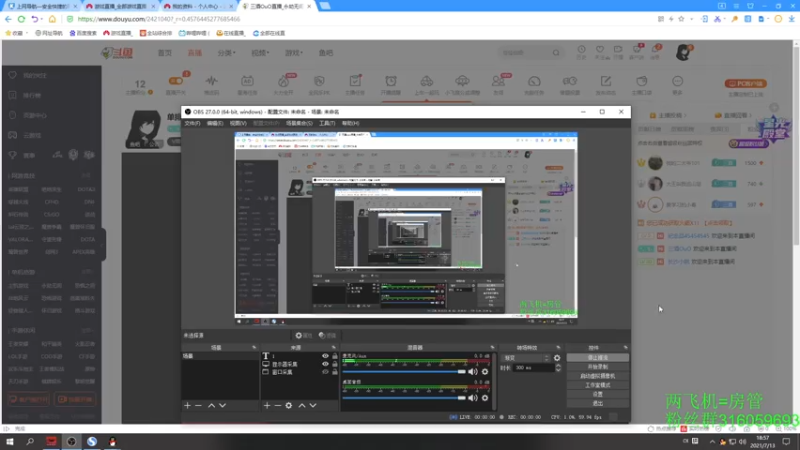Enable studio mode in OBS controls
Image resolution: width=800 pixels, height=450 pixels.
click(597, 385)
